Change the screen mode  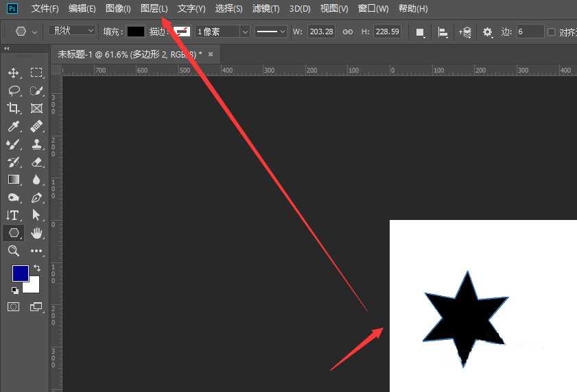pyautogui.click(x=36, y=307)
